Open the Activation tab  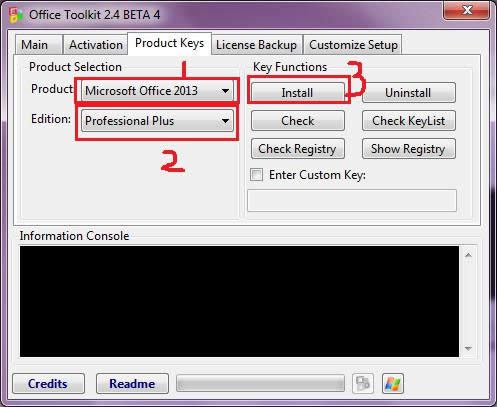tap(96, 45)
